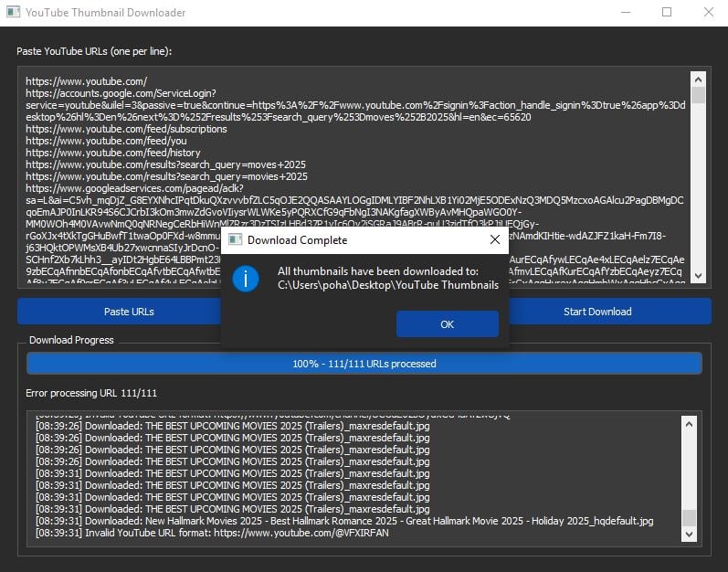Click OK in the Download Complete dialog
The image size is (728, 572).
click(447, 324)
